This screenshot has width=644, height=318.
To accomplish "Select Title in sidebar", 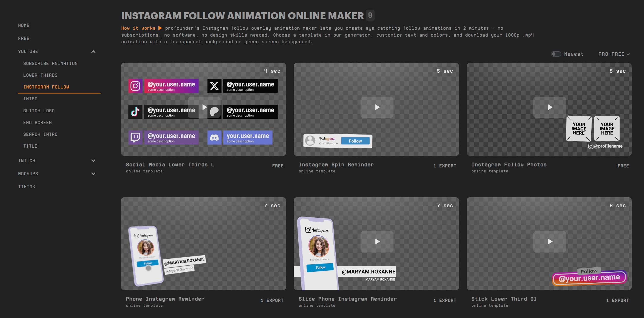I will pyautogui.click(x=30, y=146).
